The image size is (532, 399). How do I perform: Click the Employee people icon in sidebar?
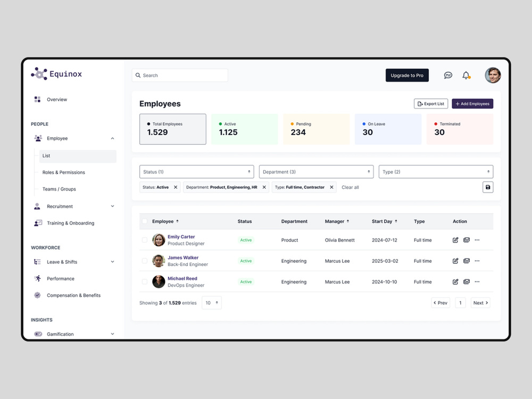(38, 138)
